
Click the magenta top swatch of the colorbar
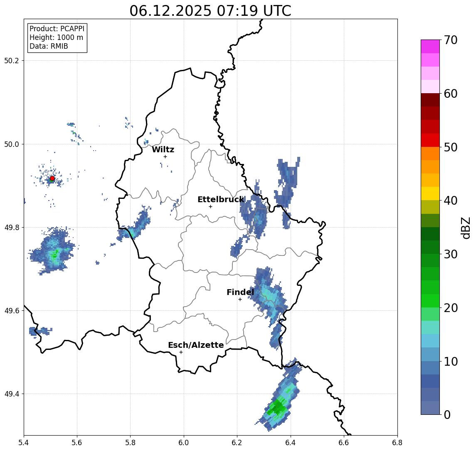pyautogui.click(x=430, y=47)
